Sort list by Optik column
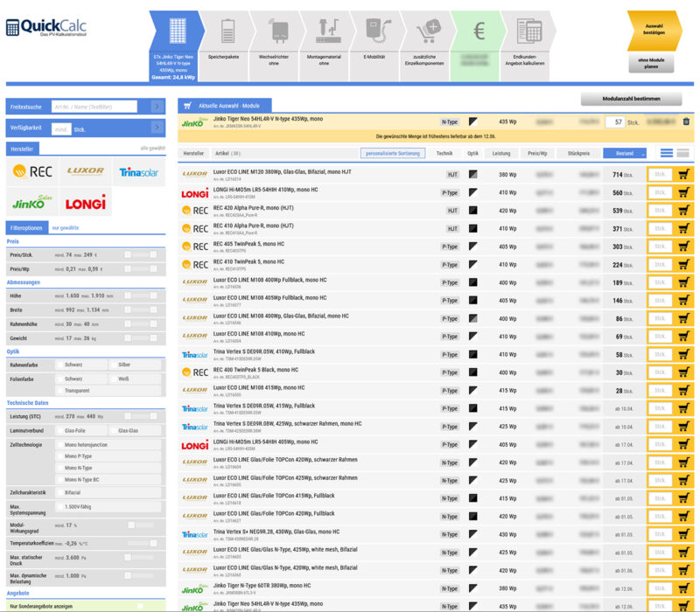The height and width of the screenshot is (612, 700). coord(472,154)
